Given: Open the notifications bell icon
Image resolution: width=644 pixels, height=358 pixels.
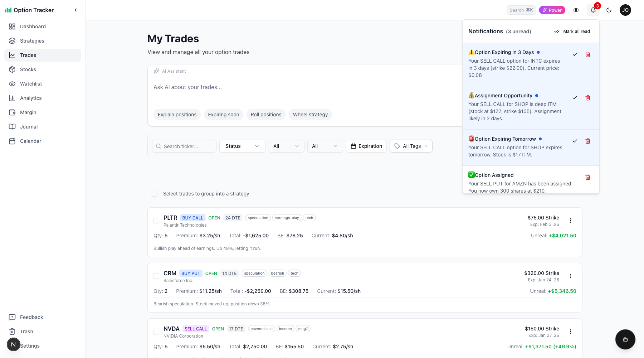Looking at the screenshot, I should (x=593, y=10).
